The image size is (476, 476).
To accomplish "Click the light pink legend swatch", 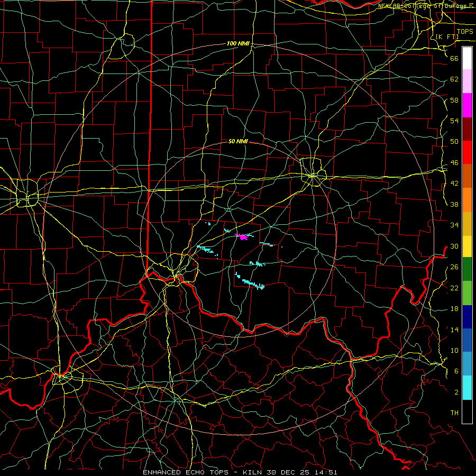I will (467, 81).
